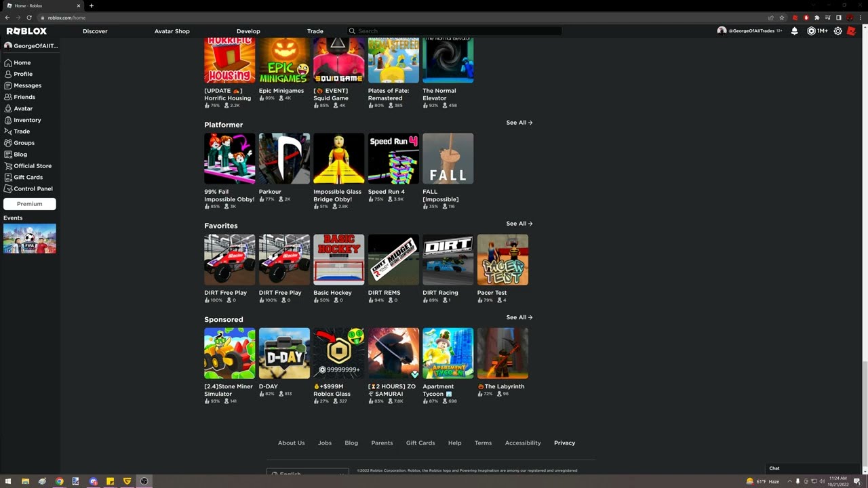The width and height of the screenshot is (868, 488).
Task: Open Sticky Notes from the taskbar
Action: point(110,481)
